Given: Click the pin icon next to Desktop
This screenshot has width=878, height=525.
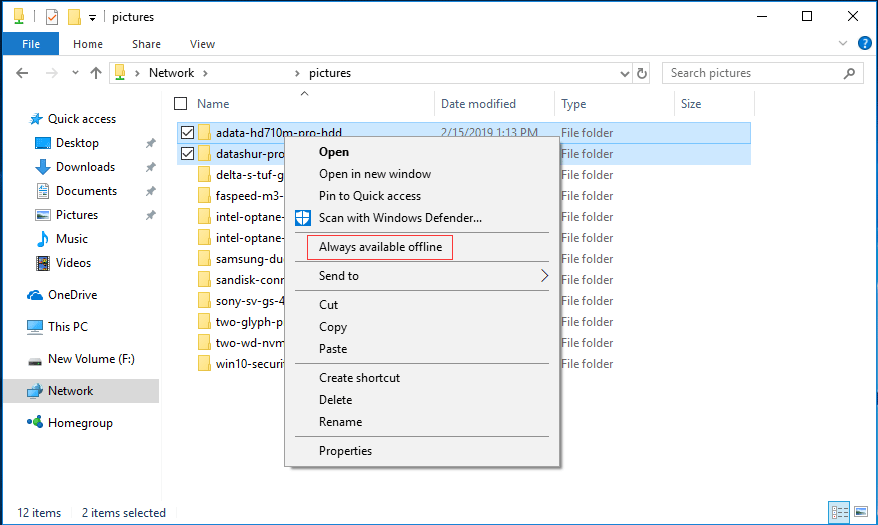Looking at the screenshot, I should pos(151,143).
